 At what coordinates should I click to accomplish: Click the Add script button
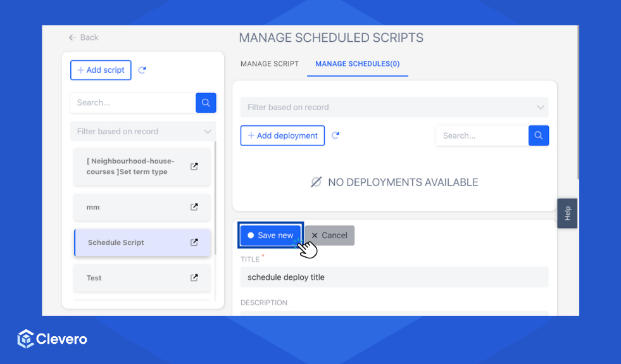pyautogui.click(x=101, y=70)
